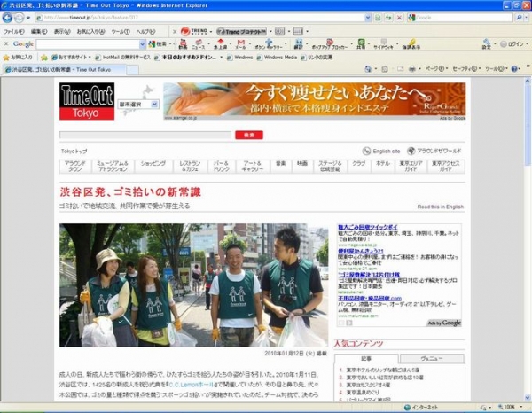Click the ad block next-page arrow

[x=349, y=323]
